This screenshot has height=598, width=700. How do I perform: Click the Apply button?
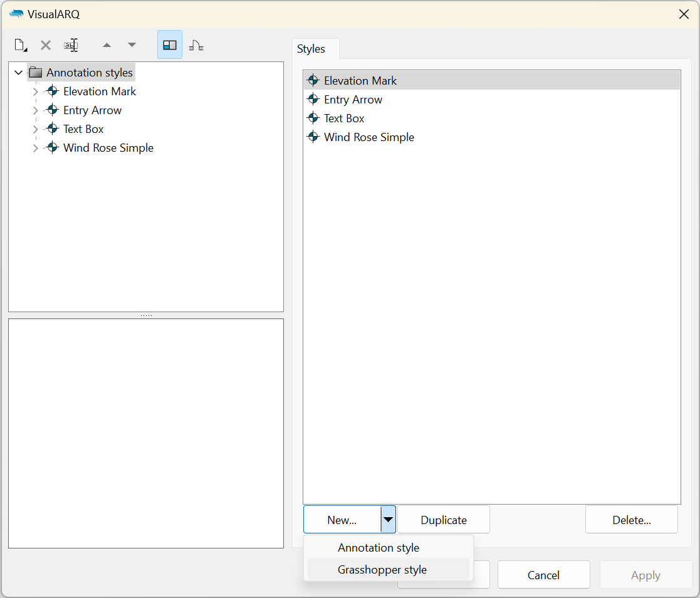645,575
